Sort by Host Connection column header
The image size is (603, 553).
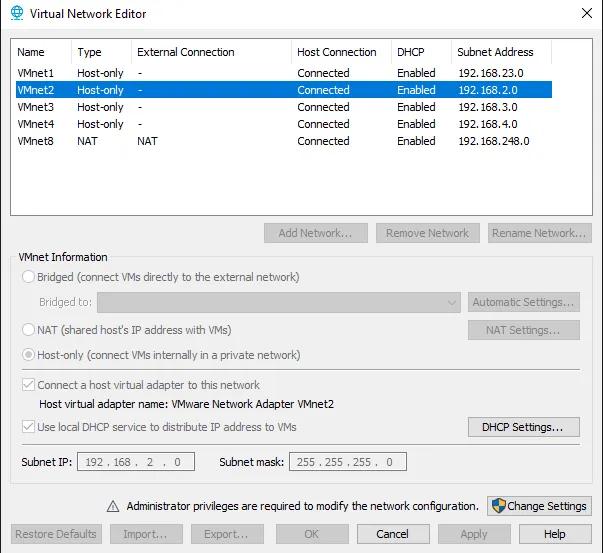(341, 52)
